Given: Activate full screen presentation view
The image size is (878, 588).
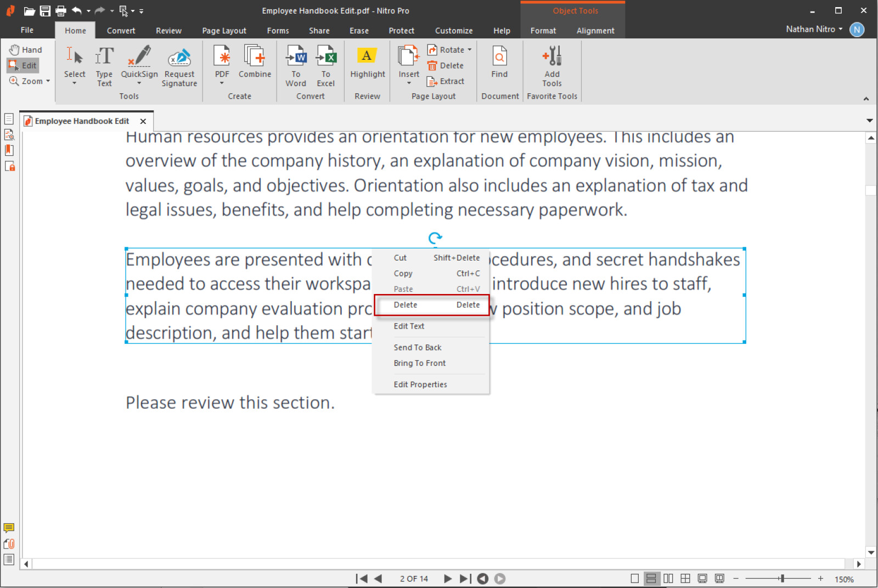Looking at the screenshot, I should (702, 578).
